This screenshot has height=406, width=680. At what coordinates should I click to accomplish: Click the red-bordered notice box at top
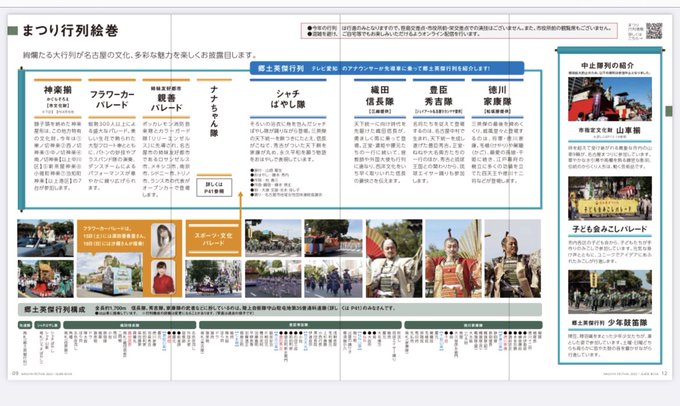click(459, 30)
